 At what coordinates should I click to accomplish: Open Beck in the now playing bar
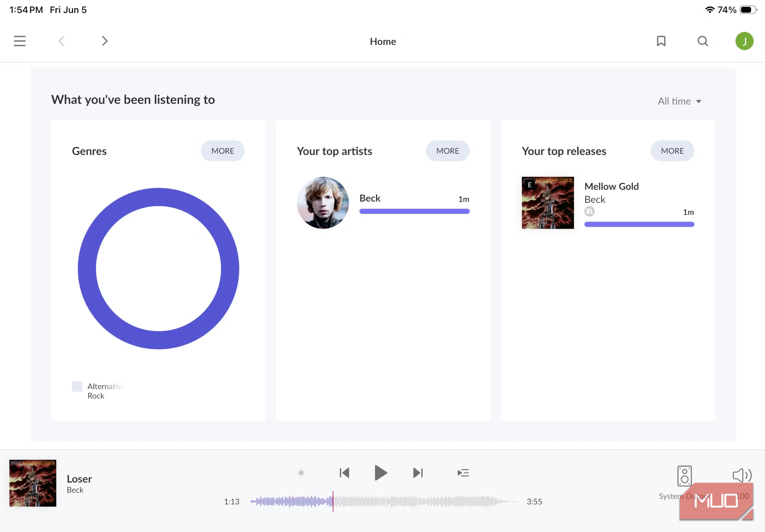tap(75, 490)
